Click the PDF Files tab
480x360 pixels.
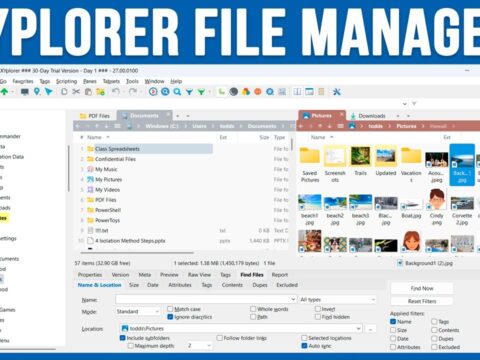click(95, 116)
